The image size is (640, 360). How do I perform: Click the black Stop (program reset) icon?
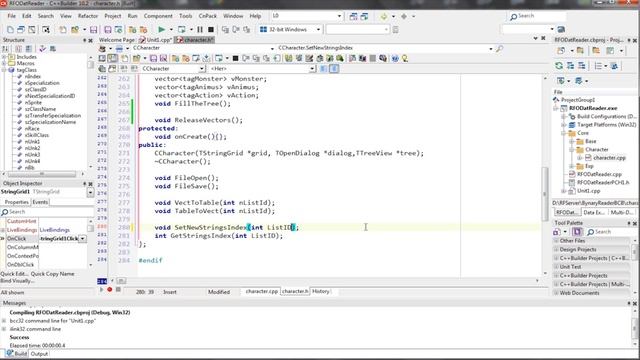point(211,29)
